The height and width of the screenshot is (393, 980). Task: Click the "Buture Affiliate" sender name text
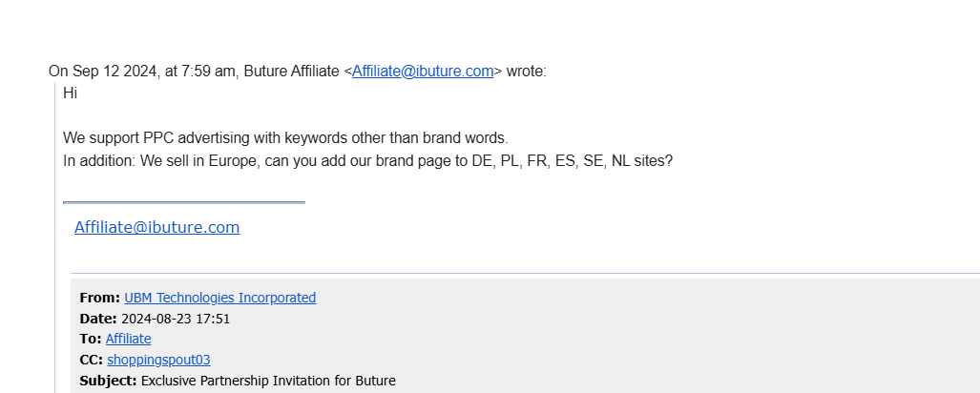(291, 72)
